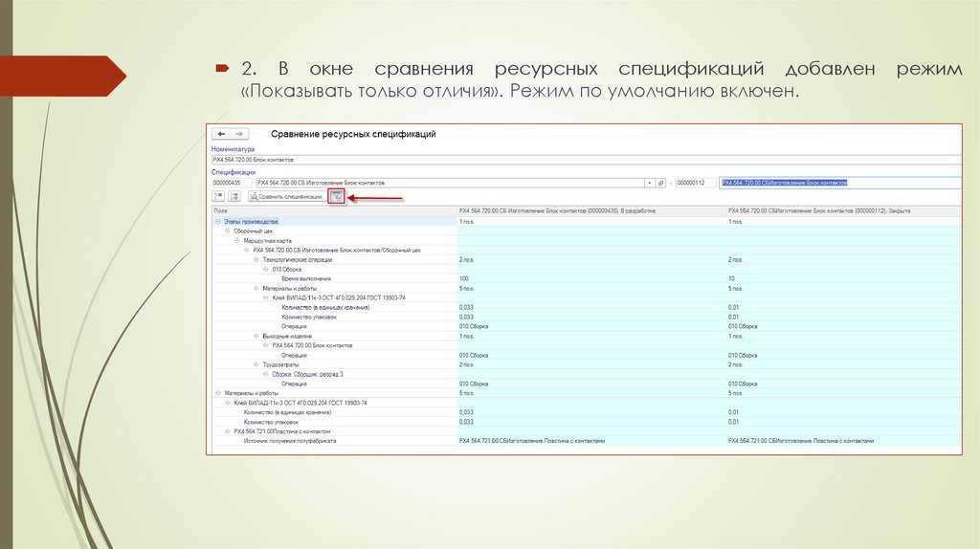This screenshot has width=980, height=549.
Task: Click the collapse all tree nodes icon
Action: point(235,196)
